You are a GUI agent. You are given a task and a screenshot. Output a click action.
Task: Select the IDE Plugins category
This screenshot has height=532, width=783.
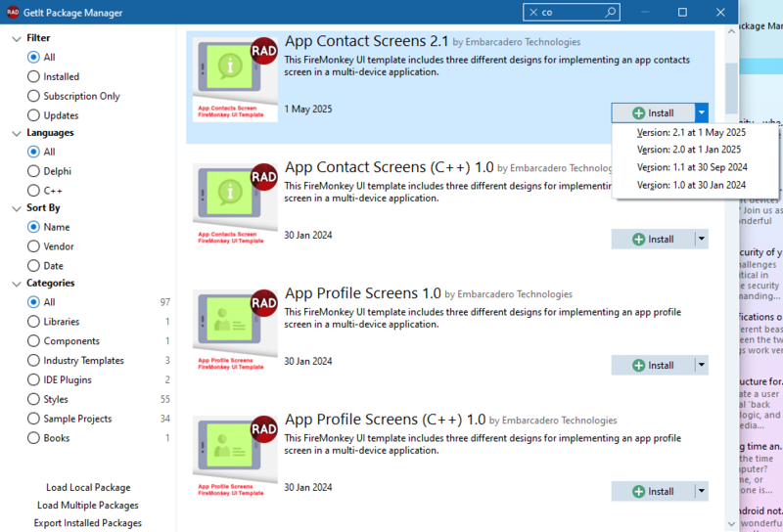pyautogui.click(x=33, y=379)
